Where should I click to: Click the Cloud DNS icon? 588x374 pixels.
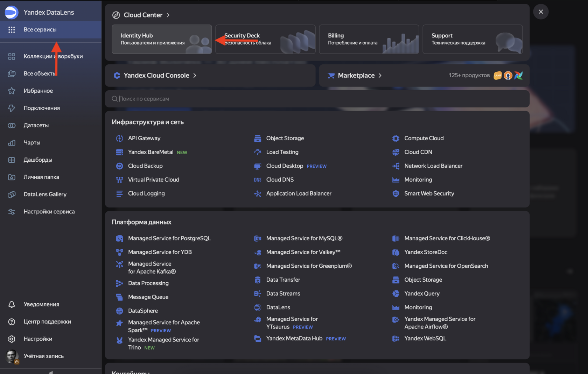[x=258, y=180]
